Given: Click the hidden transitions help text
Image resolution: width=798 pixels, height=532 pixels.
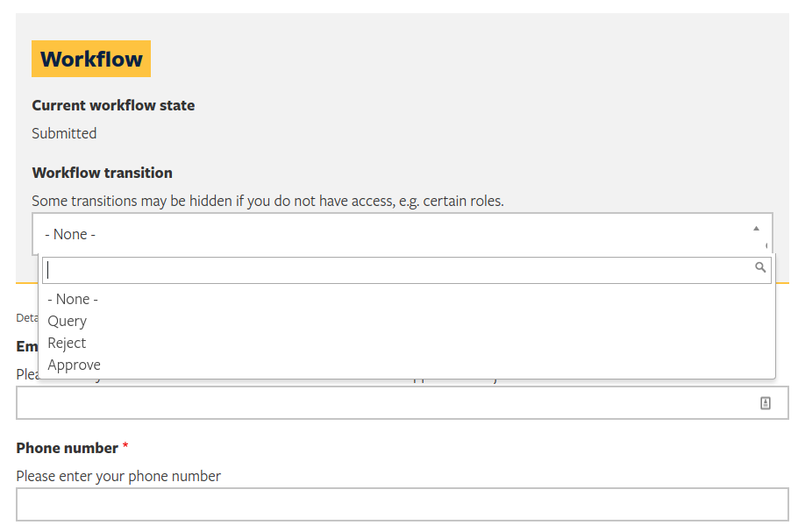Looking at the screenshot, I should (x=267, y=201).
